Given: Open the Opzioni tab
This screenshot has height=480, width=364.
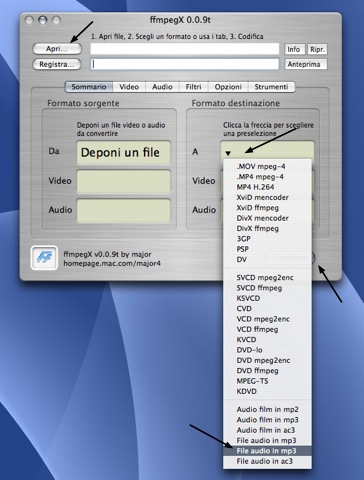Looking at the screenshot, I should pos(228,87).
